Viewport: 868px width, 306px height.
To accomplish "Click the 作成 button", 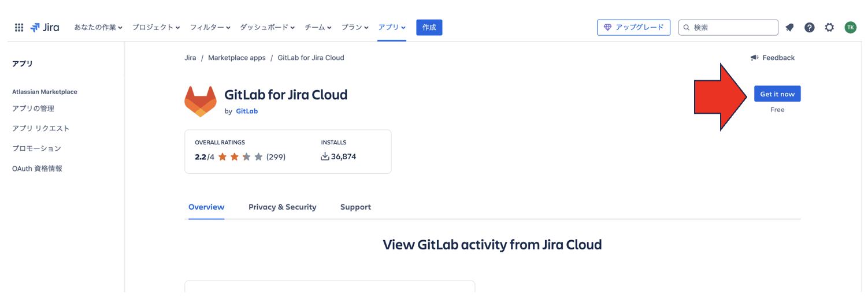I will 429,27.
